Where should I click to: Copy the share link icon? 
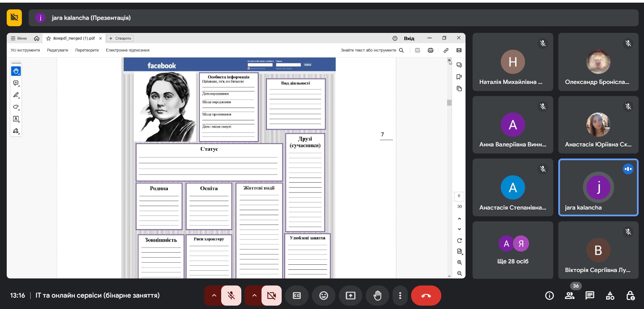(x=446, y=50)
